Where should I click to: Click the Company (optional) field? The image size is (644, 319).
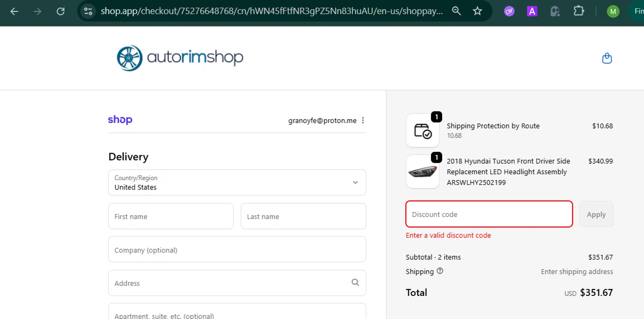pyautogui.click(x=237, y=250)
